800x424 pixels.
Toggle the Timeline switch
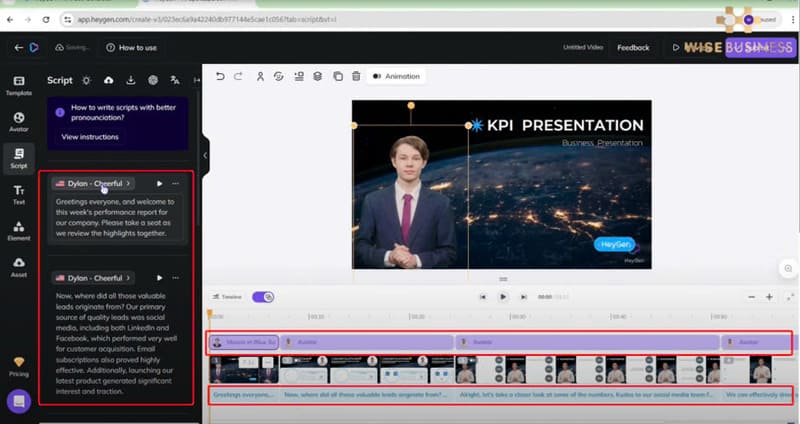point(264,297)
